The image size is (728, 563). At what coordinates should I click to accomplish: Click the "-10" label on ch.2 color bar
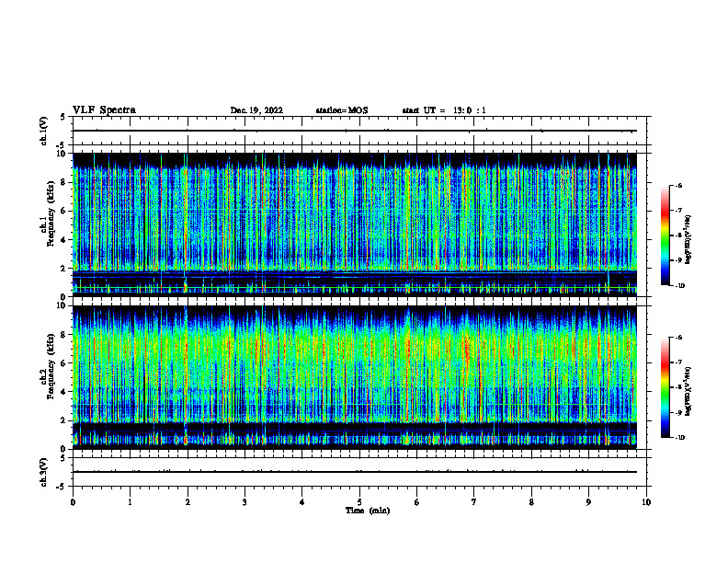679,438
